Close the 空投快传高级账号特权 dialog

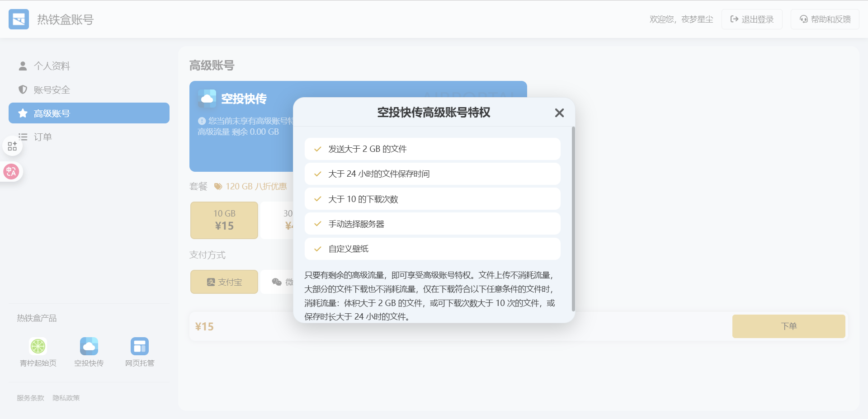tap(559, 113)
